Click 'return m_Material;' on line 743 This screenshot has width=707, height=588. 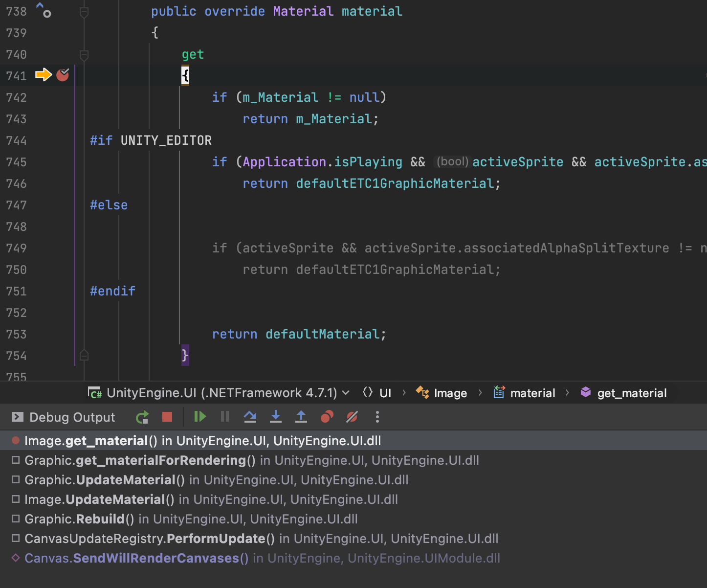tap(311, 119)
